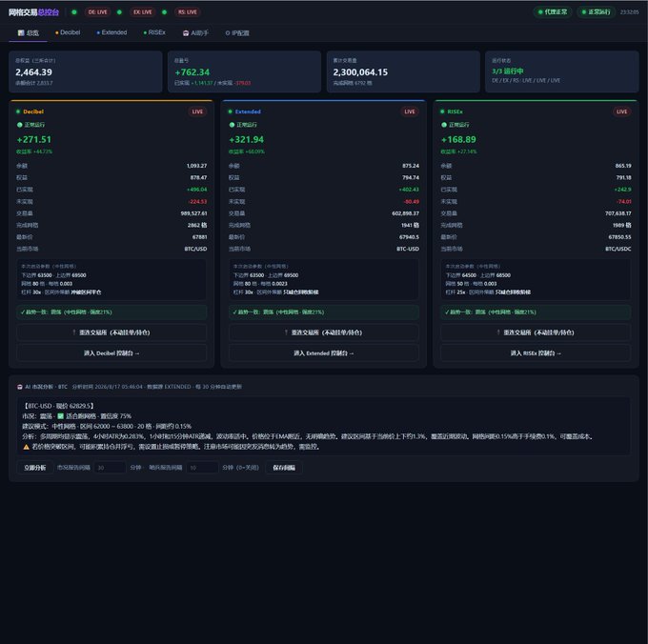
Task: Switch to the Decibel tab
Action: pyautogui.click(x=68, y=32)
